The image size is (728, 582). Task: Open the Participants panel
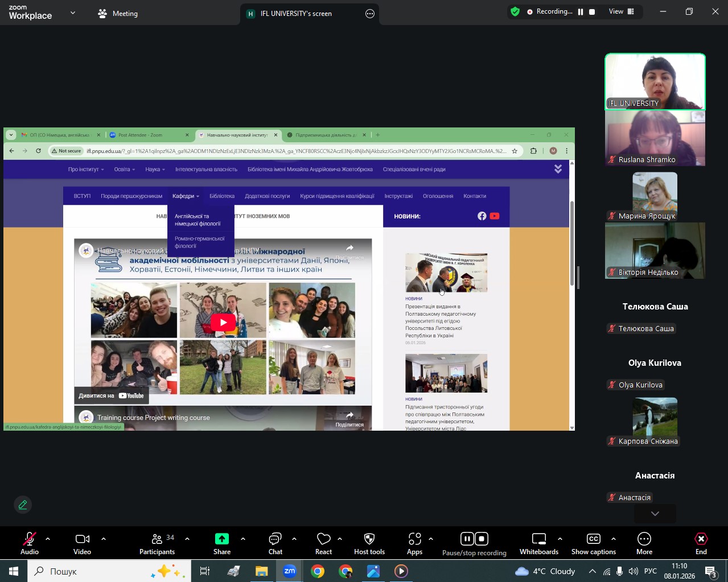[157, 543]
